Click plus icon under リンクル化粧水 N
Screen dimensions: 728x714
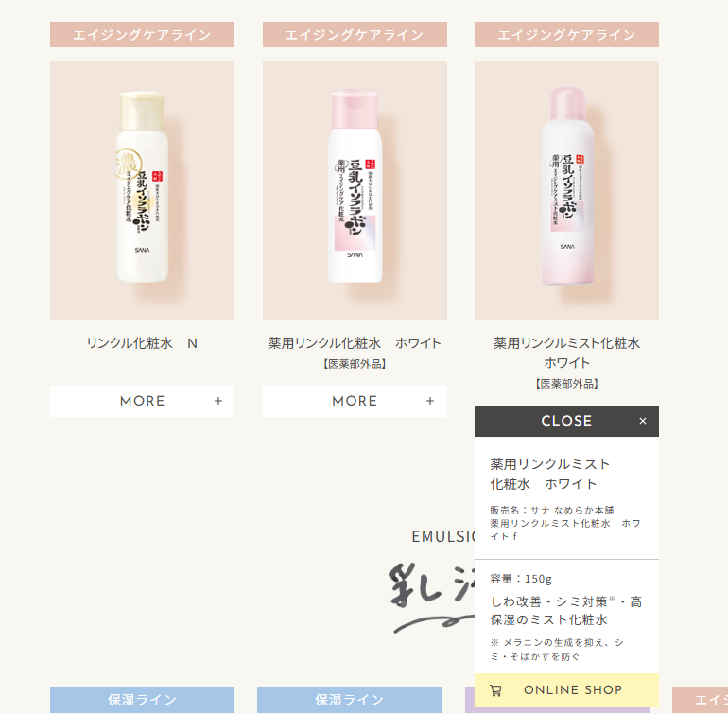click(218, 401)
